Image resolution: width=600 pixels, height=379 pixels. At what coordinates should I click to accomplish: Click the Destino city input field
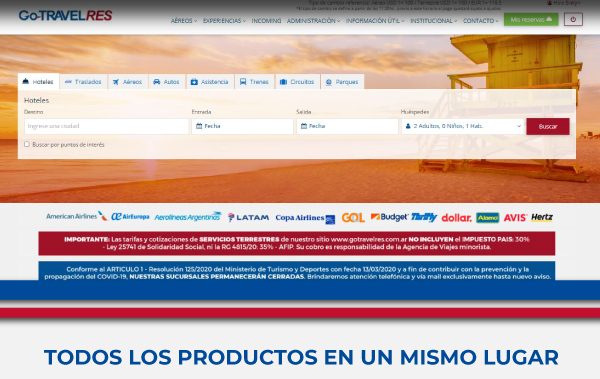point(106,126)
